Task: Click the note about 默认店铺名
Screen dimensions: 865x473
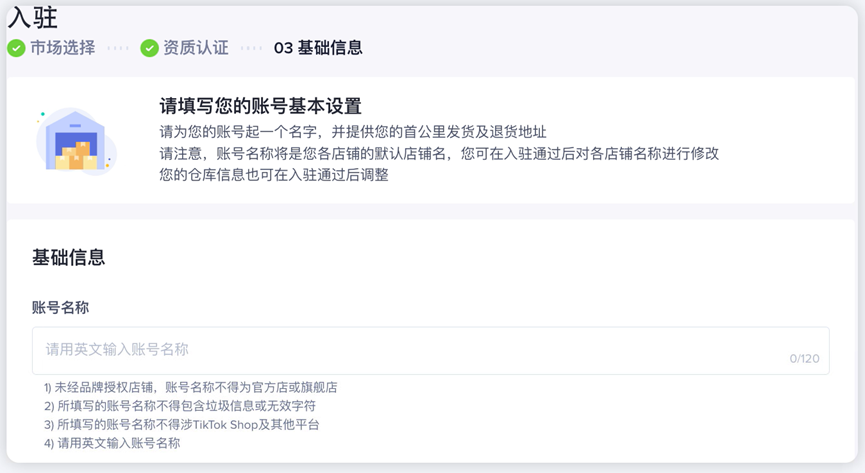Action: 439,153
